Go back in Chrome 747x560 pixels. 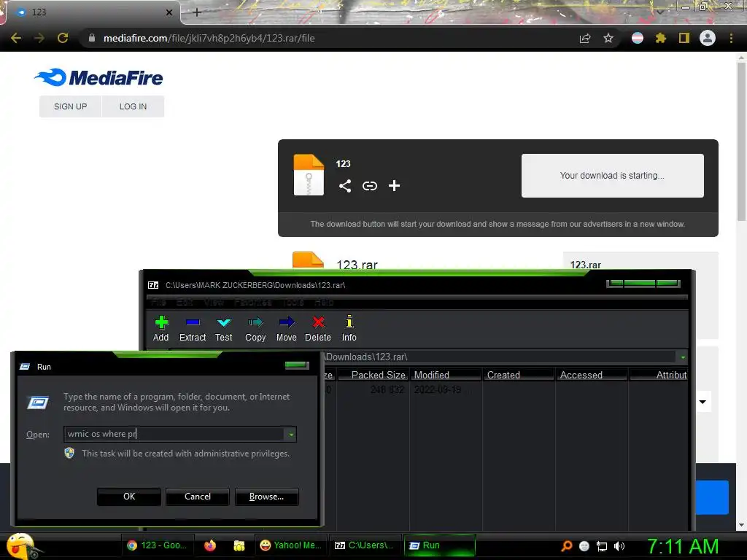(16, 38)
